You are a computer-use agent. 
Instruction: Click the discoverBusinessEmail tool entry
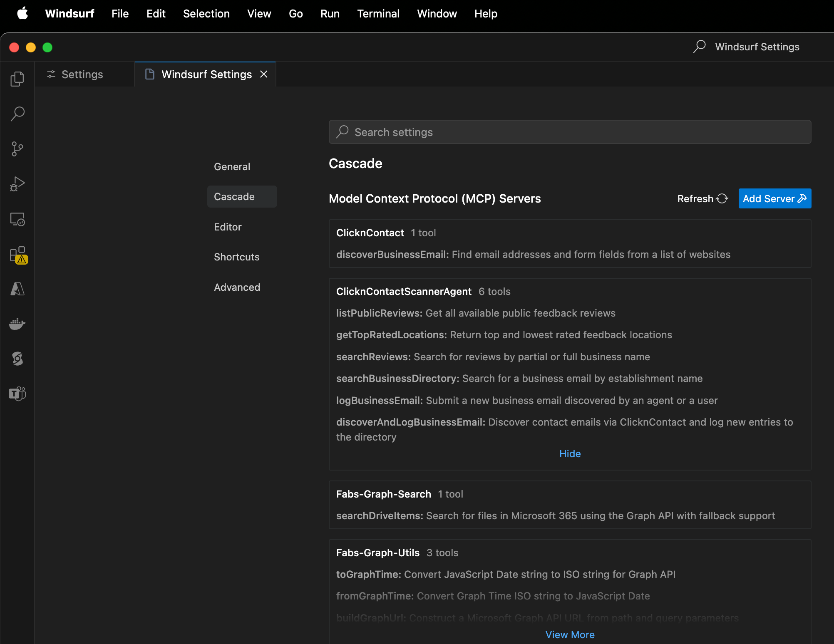click(533, 254)
